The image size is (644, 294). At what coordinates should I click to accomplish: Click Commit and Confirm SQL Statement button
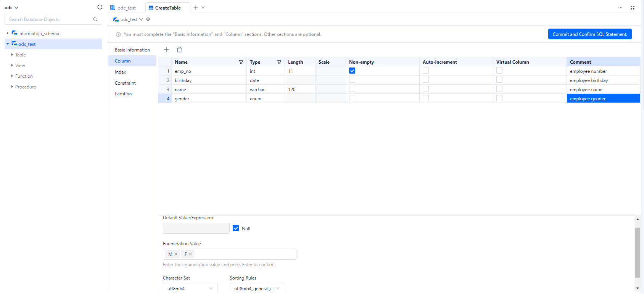pos(590,34)
